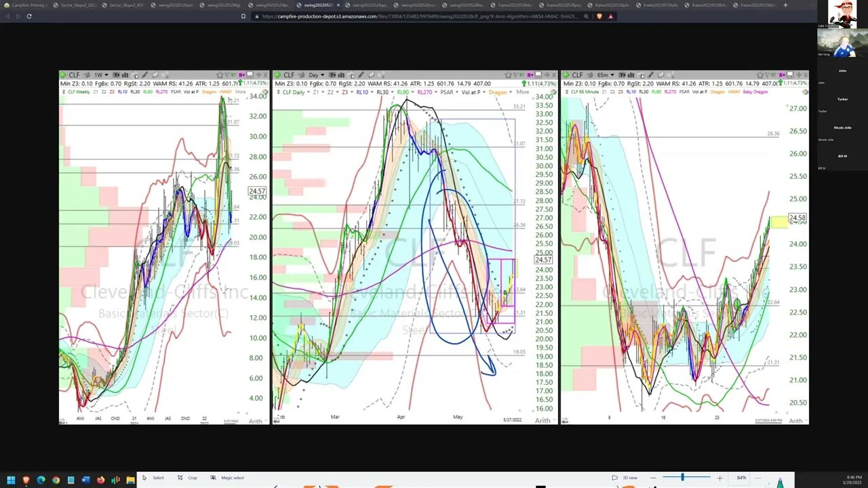Switch to 3D view
This screenshot has height=488, width=868.
[x=625, y=478]
